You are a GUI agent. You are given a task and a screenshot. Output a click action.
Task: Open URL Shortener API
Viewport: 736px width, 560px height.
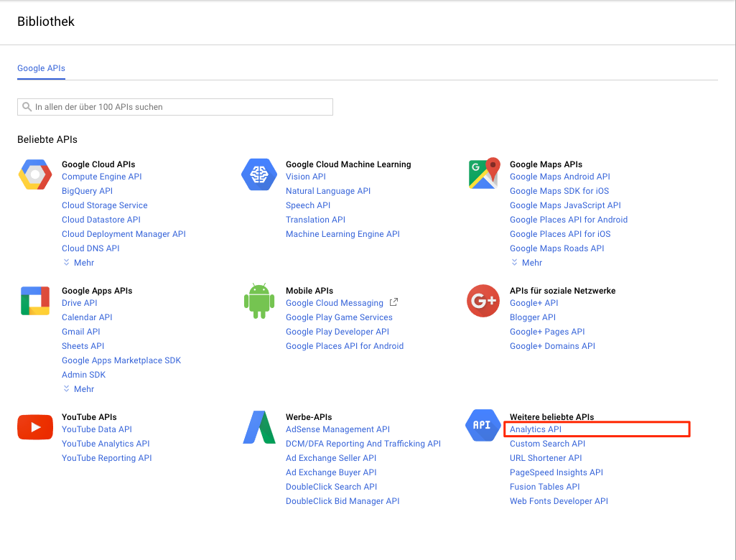[546, 457]
